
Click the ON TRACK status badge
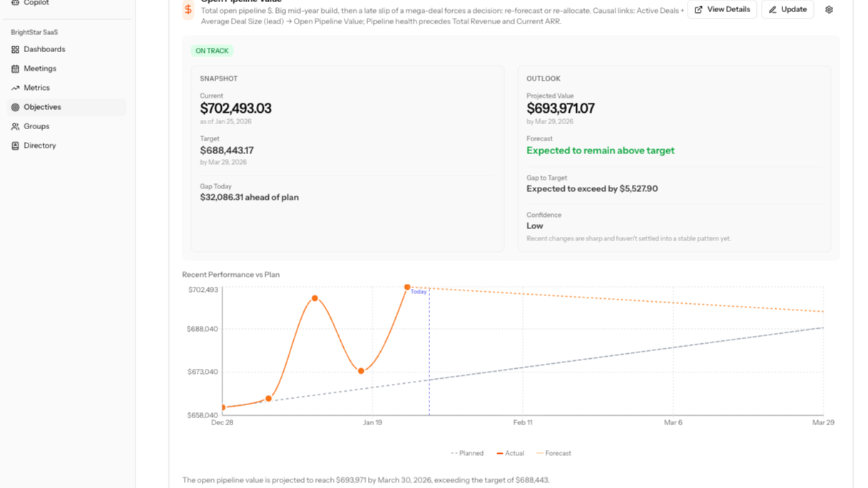tap(212, 51)
